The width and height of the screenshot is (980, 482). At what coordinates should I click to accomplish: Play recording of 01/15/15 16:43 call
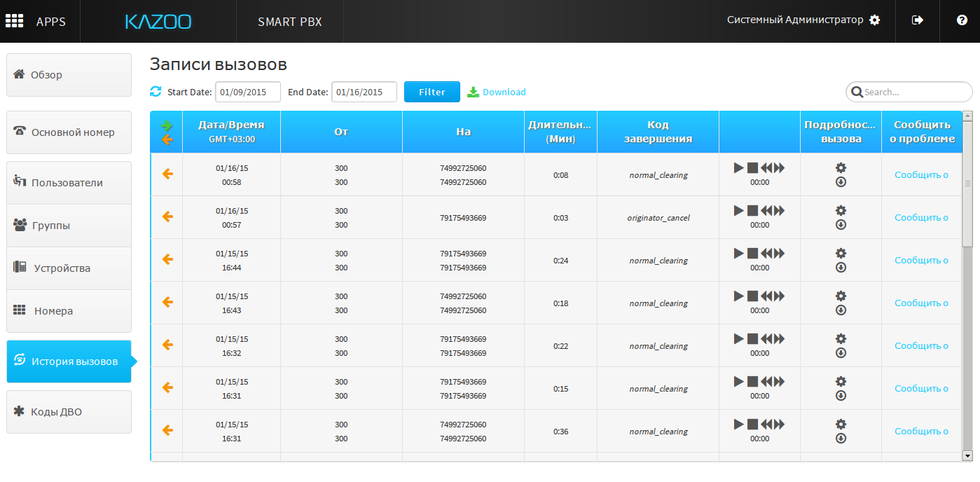tap(738, 296)
